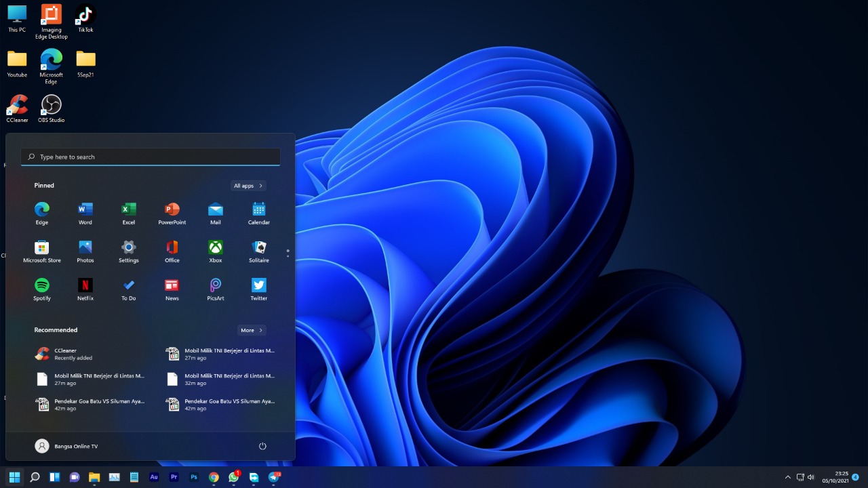
Task: Select the TikTok desktop shortcut
Action: click(x=85, y=19)
